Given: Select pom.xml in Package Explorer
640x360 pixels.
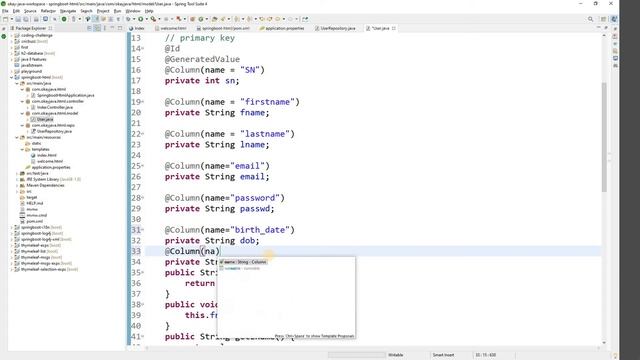Looking at the screenshot, I should [34, 221].
